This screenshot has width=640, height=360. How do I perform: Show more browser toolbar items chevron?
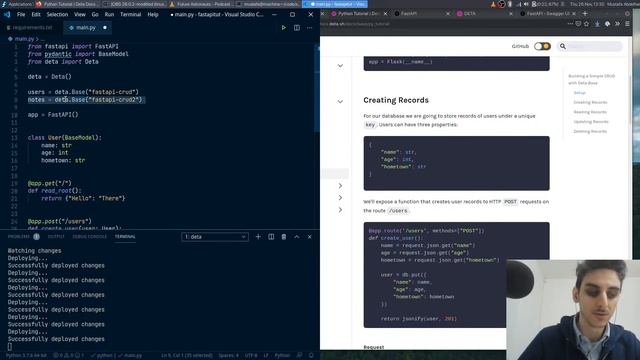[617, 24]
